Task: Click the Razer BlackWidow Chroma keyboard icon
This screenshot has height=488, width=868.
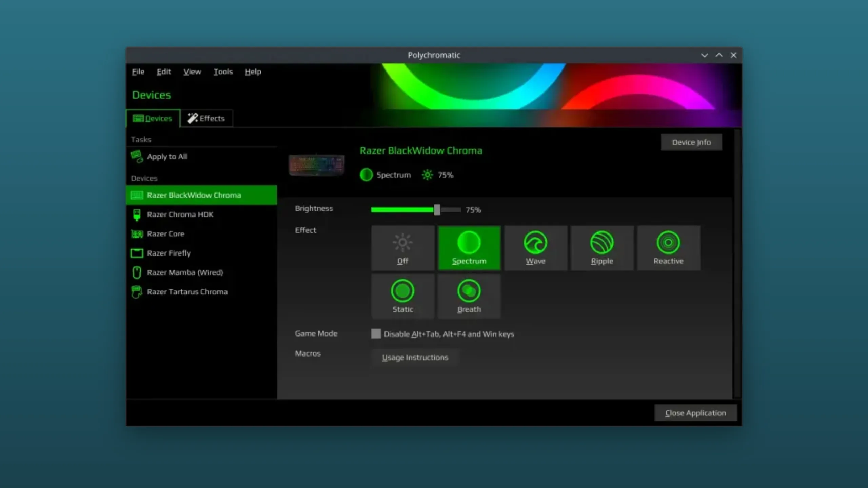Action: (137, 195)
